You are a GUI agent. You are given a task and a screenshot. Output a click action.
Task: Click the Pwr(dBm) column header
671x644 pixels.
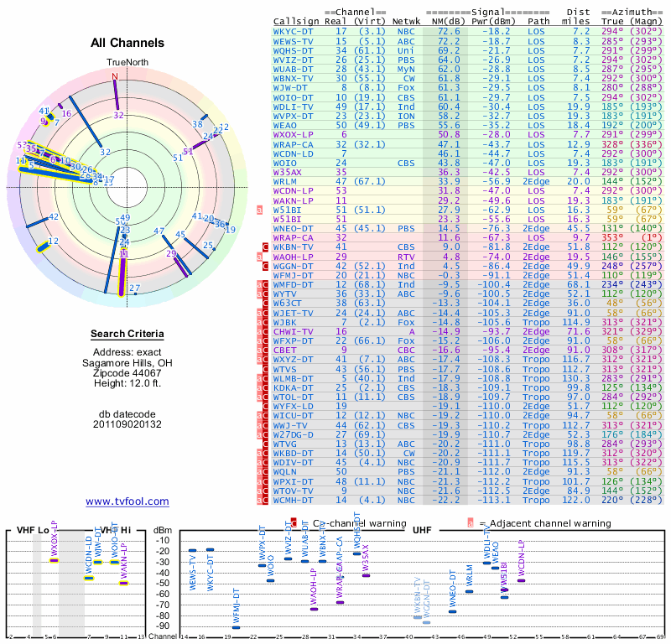coord(493,21)
